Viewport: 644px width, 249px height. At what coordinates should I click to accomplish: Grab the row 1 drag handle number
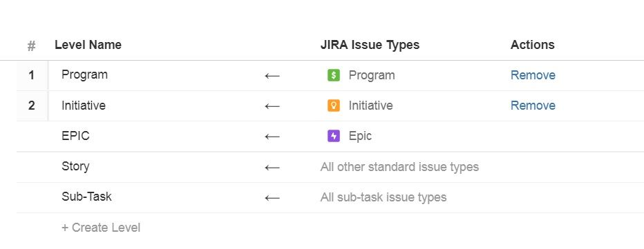[x=32, y=75]
